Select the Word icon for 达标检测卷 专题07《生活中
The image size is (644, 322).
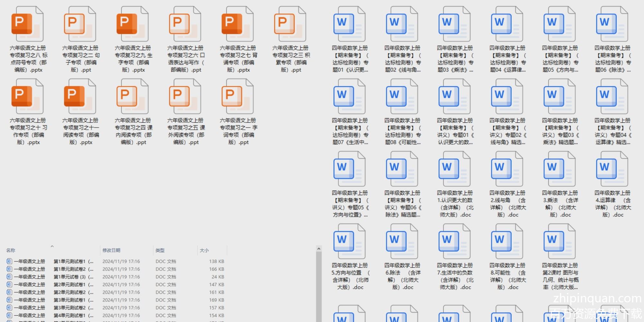tap(349, 97)
